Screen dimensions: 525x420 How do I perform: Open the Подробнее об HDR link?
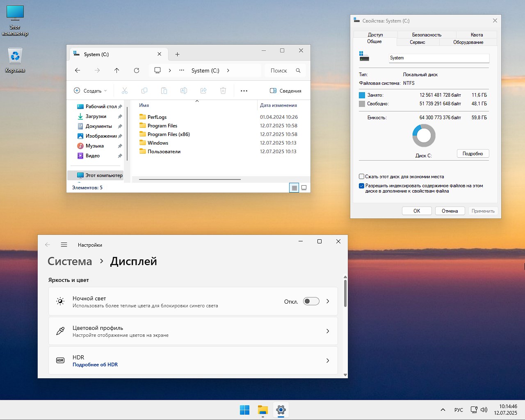pyautogui.click(x=95, y=365)
